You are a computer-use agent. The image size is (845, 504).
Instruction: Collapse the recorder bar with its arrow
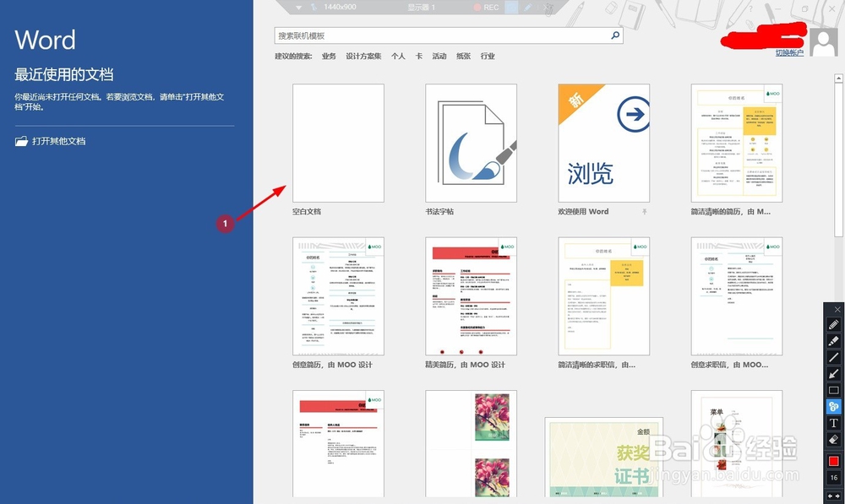[x=298, y=8]
